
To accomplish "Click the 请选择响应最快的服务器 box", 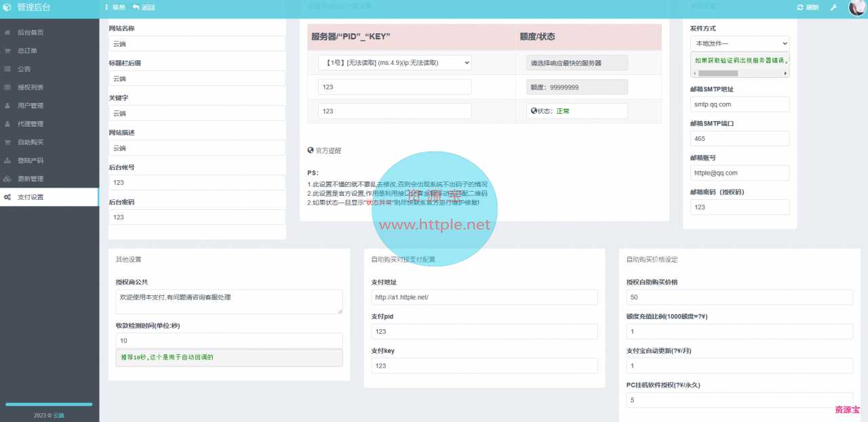I will [577, 62].
